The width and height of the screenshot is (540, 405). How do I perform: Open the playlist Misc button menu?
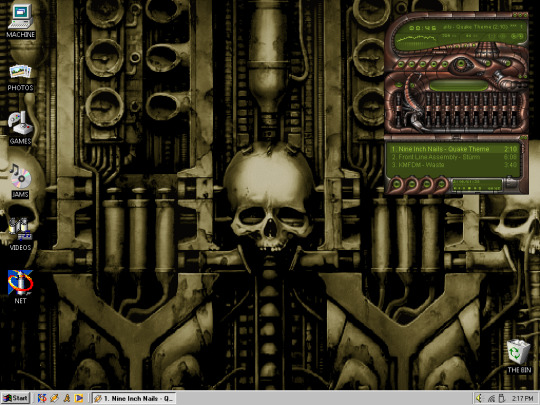click(x=441, y=184)
